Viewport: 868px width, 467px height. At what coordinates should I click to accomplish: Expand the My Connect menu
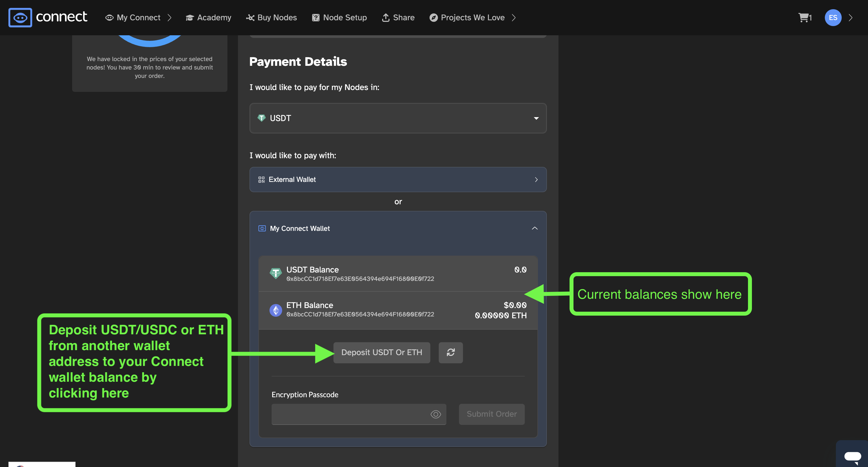(x=138, y=18)
